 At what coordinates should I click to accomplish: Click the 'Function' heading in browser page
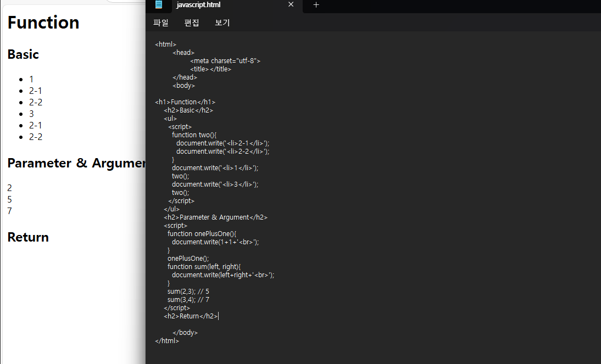43,23
